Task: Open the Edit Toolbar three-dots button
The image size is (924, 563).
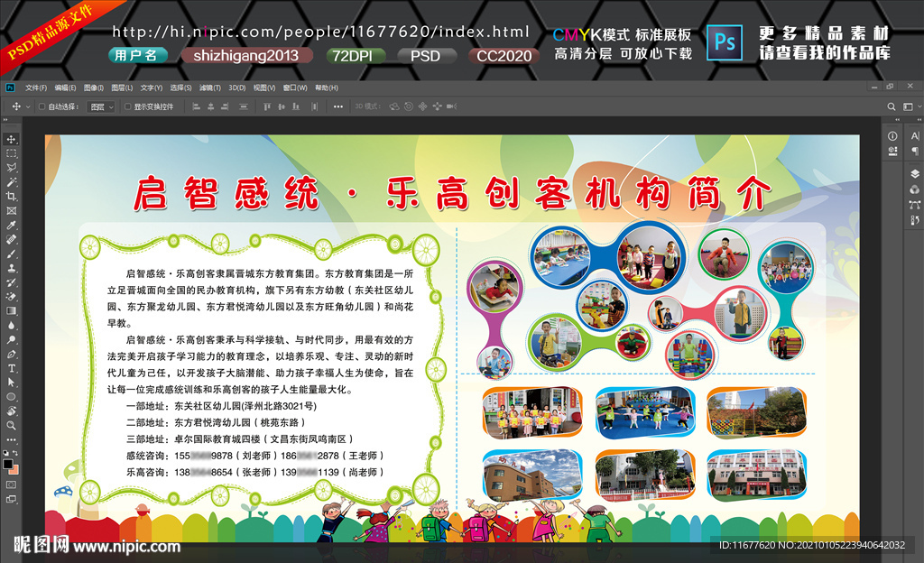Action: 11,439
